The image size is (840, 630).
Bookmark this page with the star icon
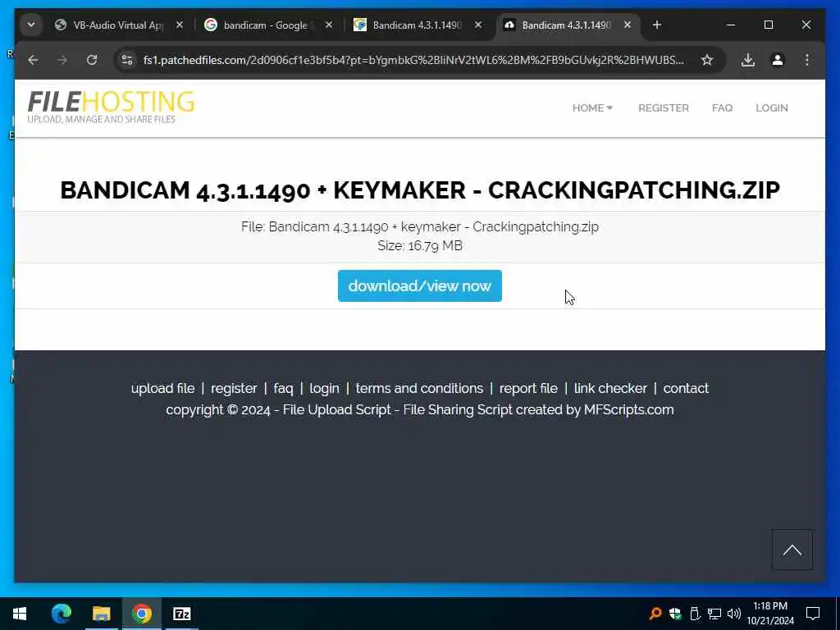707,60
